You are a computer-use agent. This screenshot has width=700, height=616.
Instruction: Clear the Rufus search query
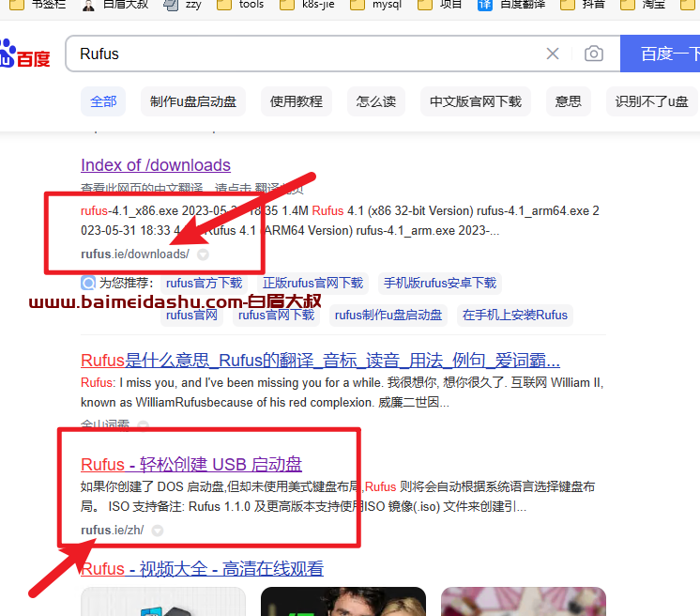click(x=553, y=54)
